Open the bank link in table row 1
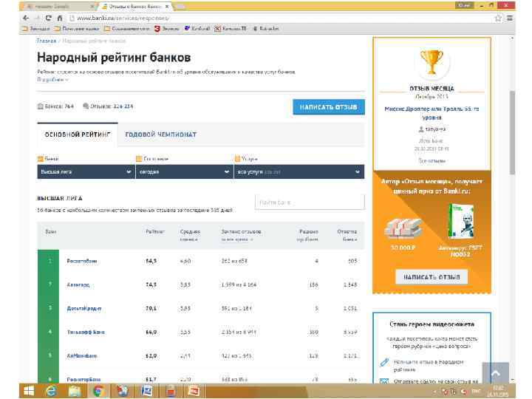 click(x=82, y=261)
